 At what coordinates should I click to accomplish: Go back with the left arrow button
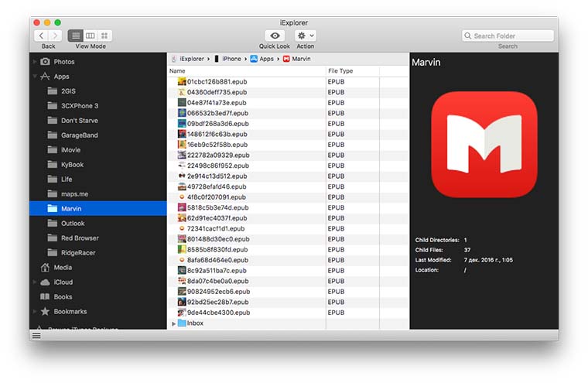click(41, 36)
